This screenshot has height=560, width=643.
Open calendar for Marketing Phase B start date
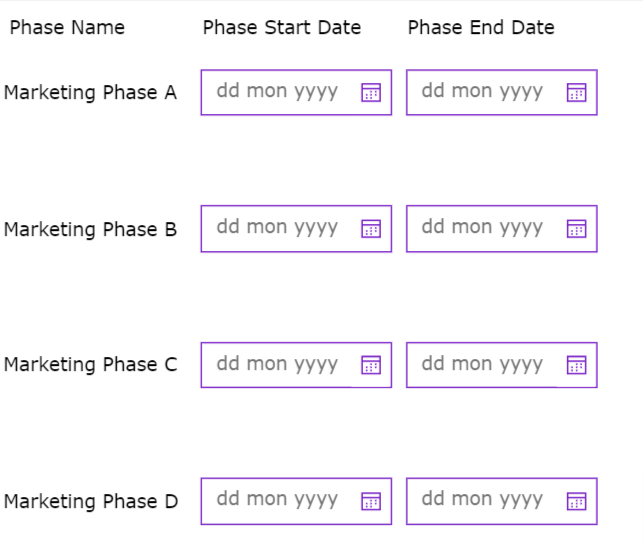pos(371,229)
